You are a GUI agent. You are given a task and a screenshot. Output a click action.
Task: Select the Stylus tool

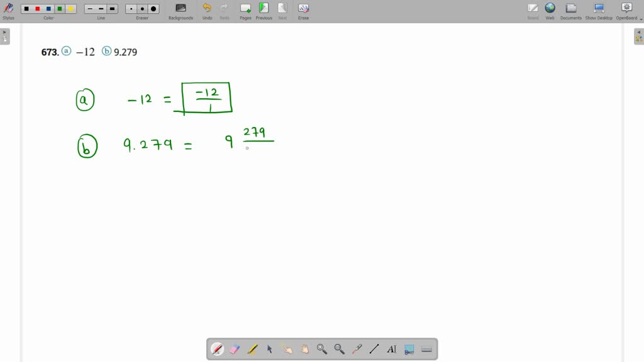8,9
